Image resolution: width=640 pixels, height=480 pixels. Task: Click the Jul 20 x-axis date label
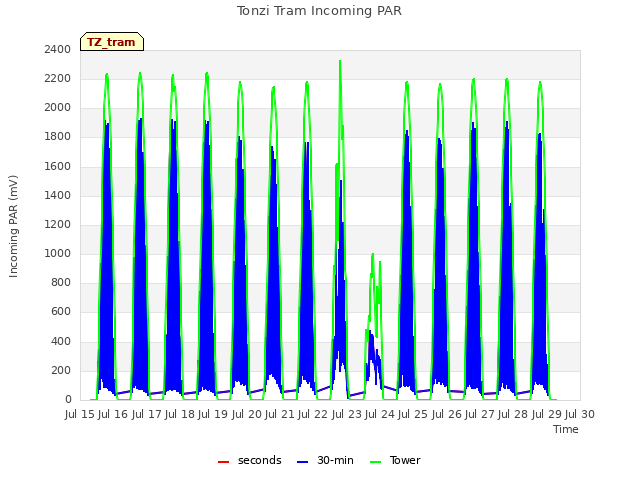click(247, 414)
